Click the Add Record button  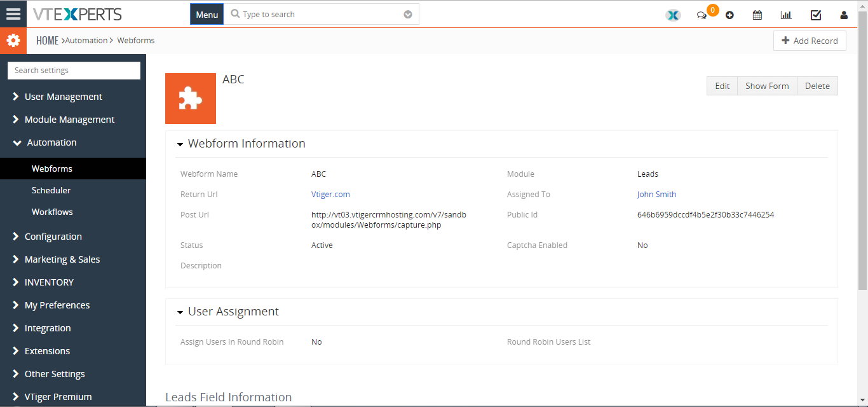click(810, 41)
